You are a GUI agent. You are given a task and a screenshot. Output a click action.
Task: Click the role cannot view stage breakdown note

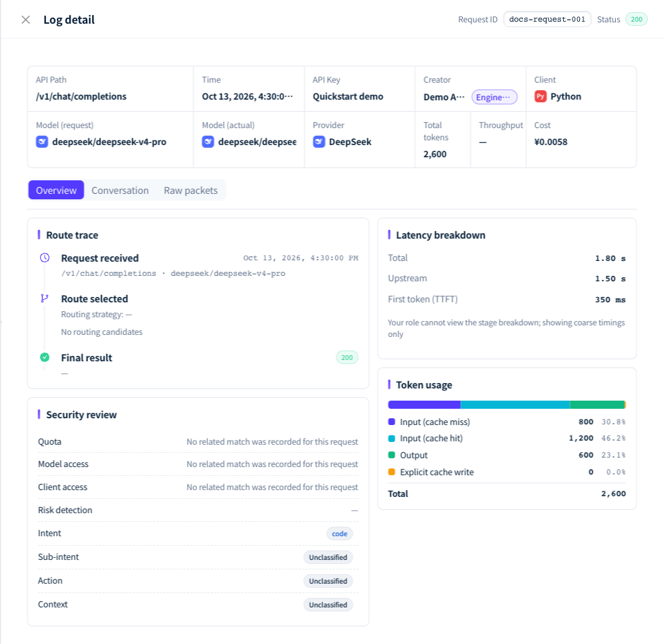507,328
